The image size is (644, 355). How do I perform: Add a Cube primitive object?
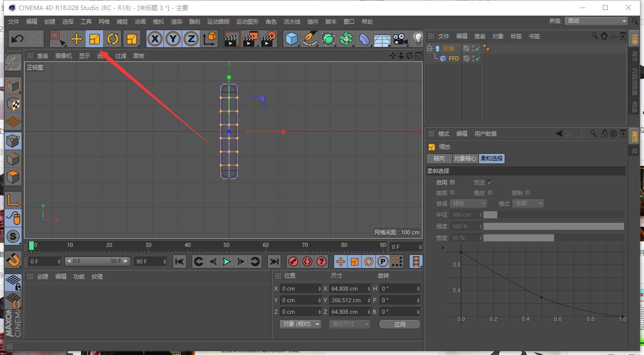coord(292,39)
